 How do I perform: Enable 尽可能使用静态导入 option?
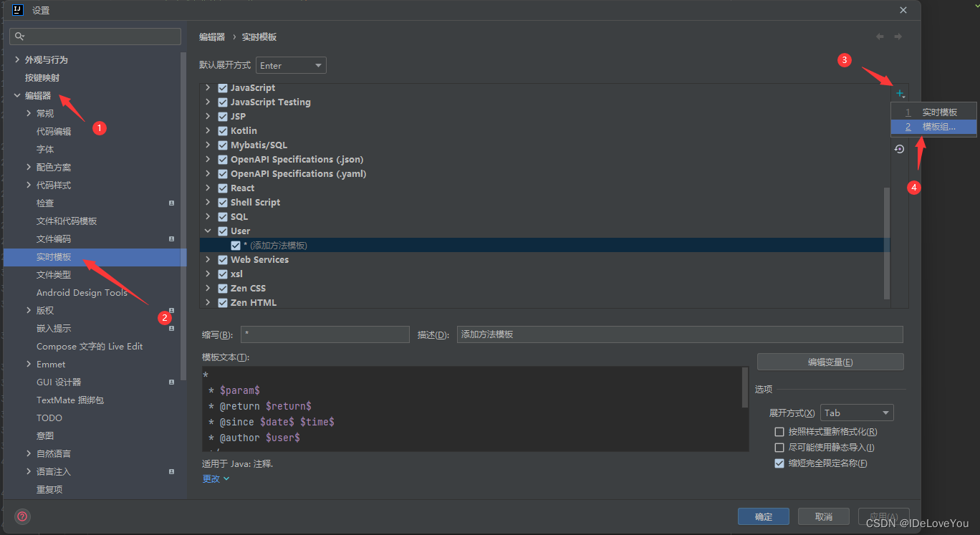[x=779, y=448]
